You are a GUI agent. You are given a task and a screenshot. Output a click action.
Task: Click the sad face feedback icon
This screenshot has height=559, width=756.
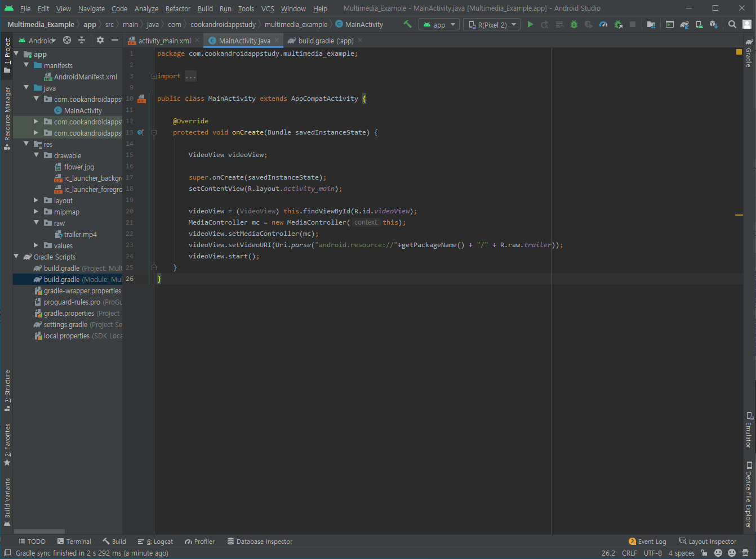[732, 553]
